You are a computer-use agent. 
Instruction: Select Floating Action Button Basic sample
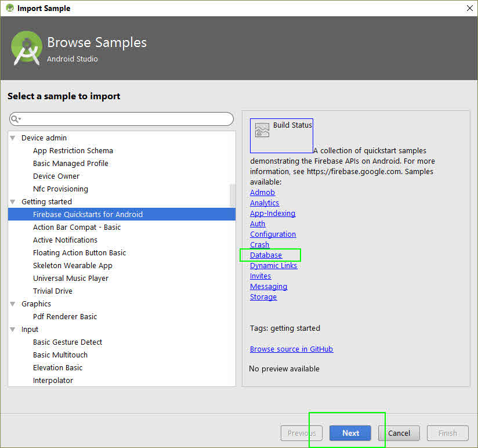[x=79, y=253]
